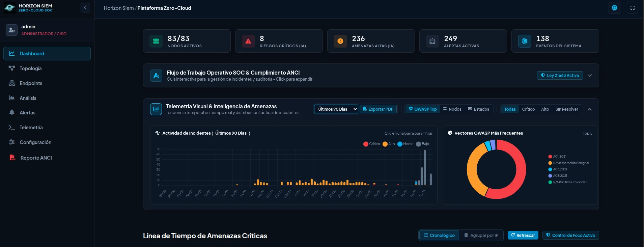Image resolution: width=644 pixels, height=247 pixels.
Task: Open the Dashboard menu item
Action: (x=47, y=54)
